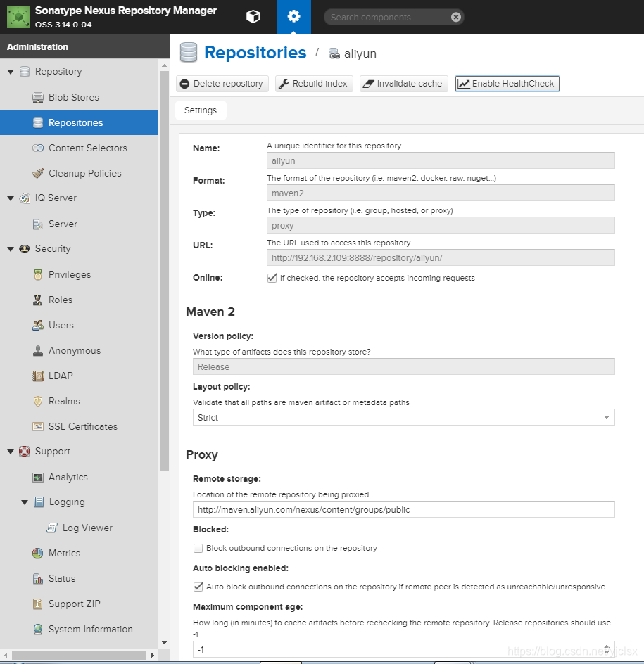Image resolution: width=644 pixels, height=664 pixels.
Task: Click the IQ Server icon
Action: point(25,198)
